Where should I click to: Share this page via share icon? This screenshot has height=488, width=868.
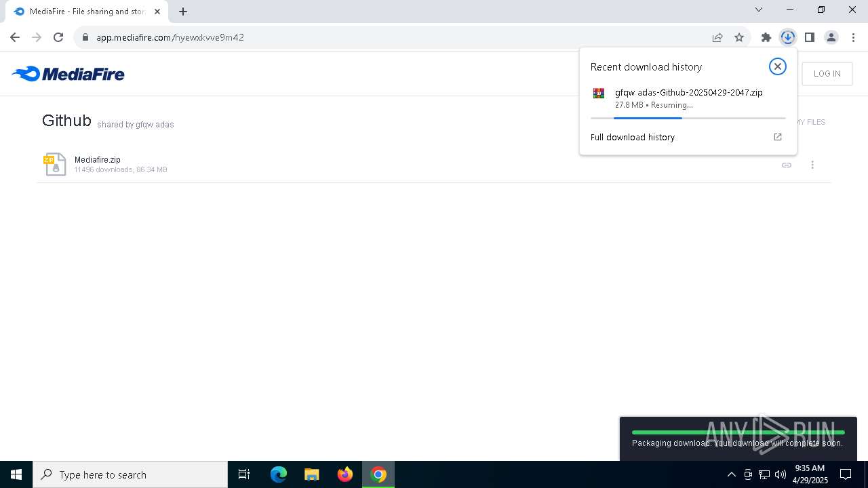[717, 37]
